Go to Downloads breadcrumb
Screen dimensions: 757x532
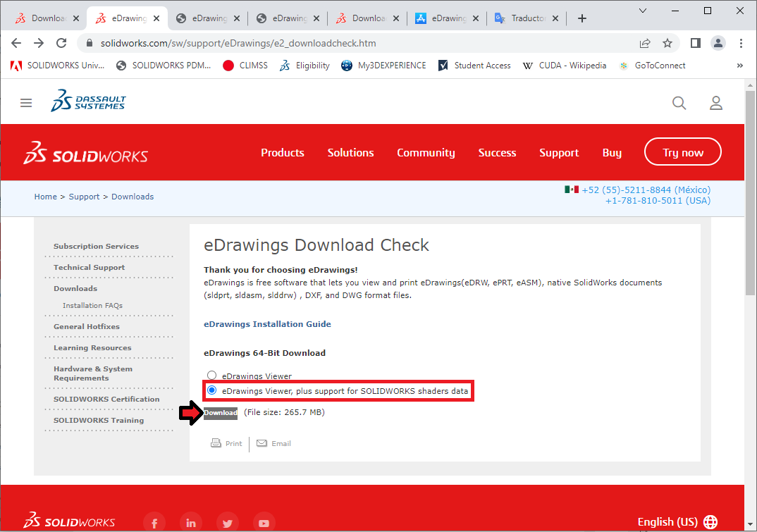(x=133, y=197)
